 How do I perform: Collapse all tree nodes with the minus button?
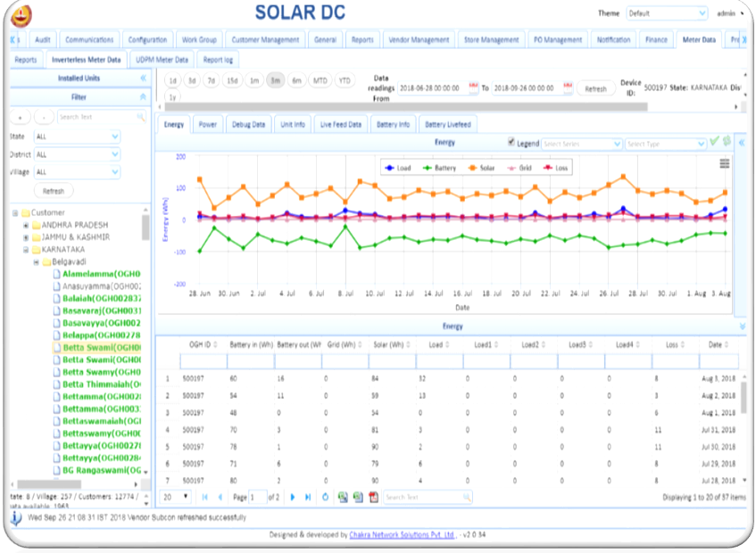click(44, 117)
